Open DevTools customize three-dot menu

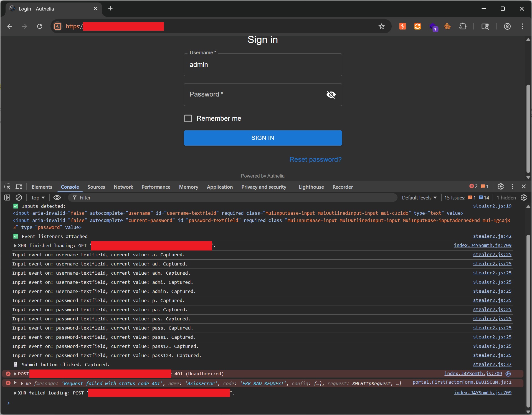[x=512, y=186]
